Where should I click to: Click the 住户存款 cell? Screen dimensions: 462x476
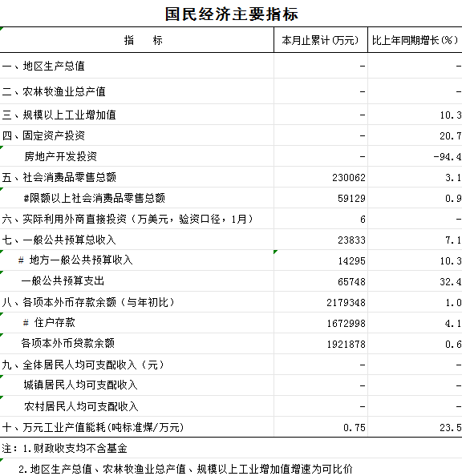click(137, 323)
